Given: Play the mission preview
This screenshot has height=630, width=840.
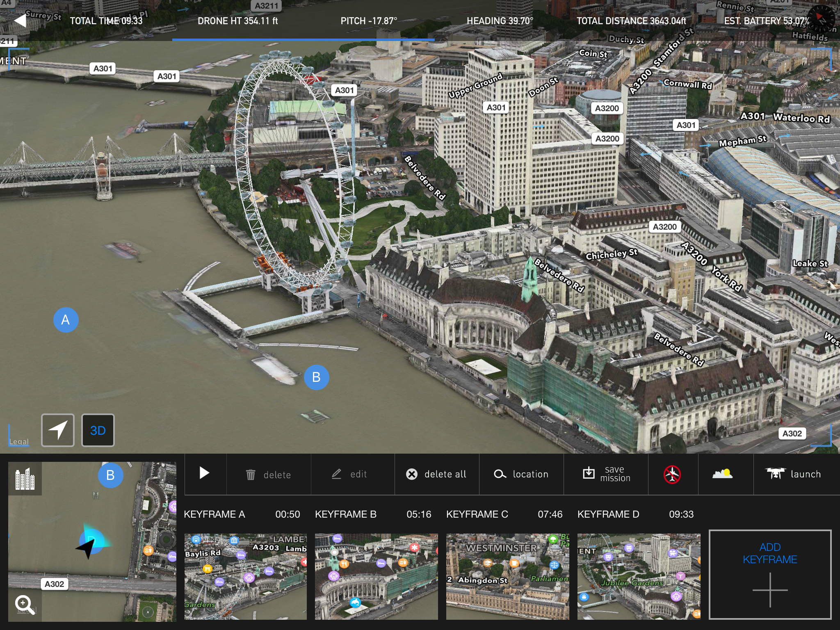Looking at the screenshot, I should [204, 473].
